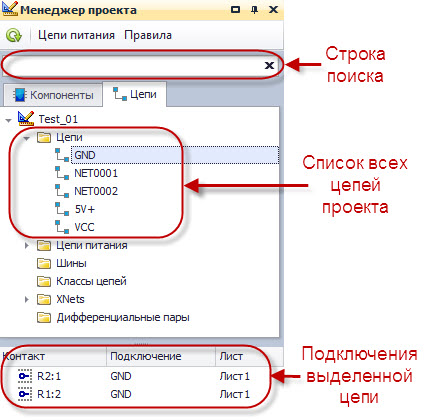
Task: Open the Цепи питания toolbar button
Action: [x=76, y=35]
